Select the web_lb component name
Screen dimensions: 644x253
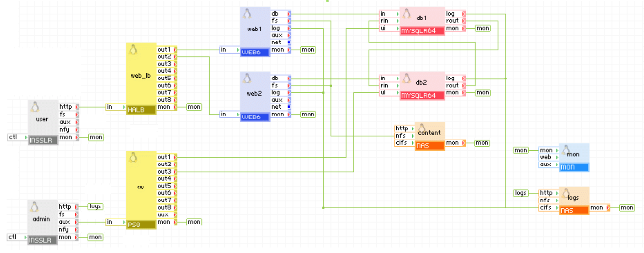pos(141,76)
